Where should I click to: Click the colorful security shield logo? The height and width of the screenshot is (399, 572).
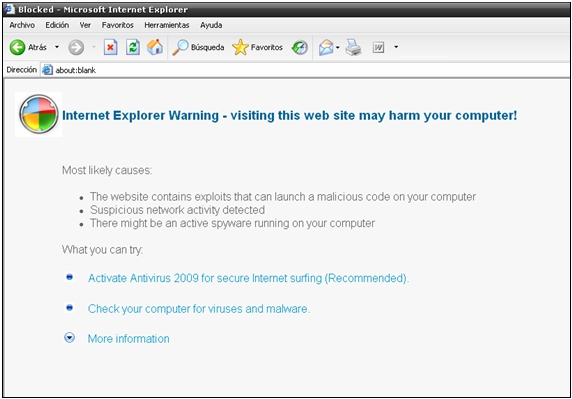click(39, 114)
